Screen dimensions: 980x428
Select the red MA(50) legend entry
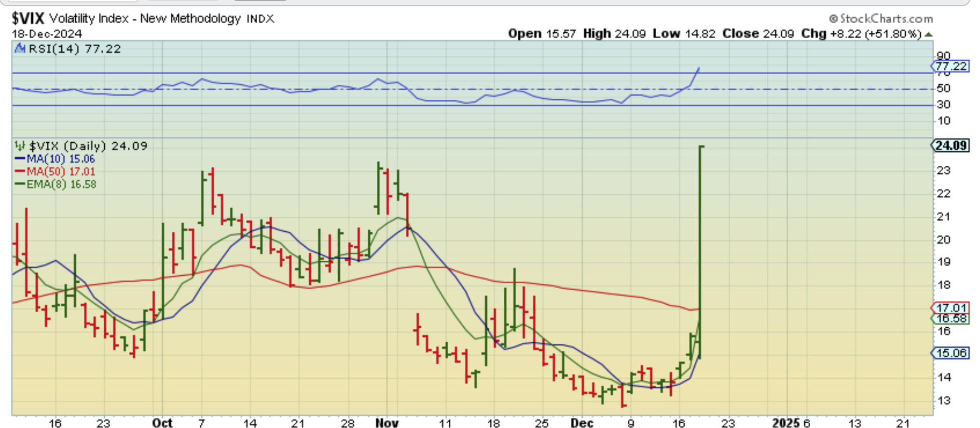[x=55, y=172]
